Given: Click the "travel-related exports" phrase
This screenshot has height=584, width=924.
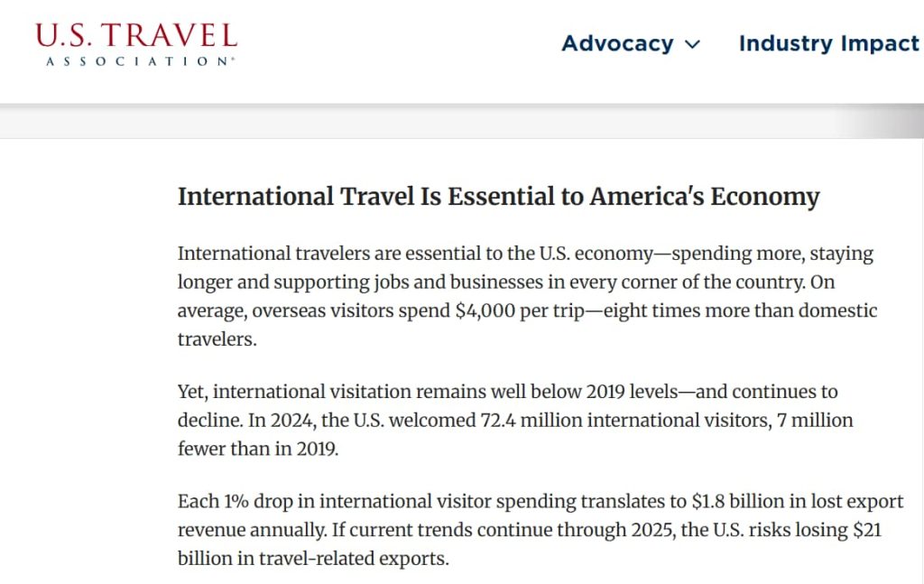Looking at the screenshot, I should [x=356, y=559].
